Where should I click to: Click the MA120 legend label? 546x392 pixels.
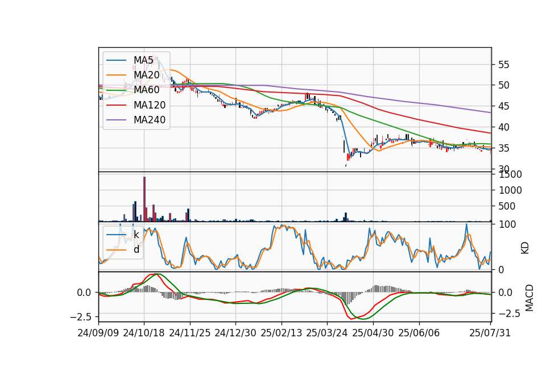click(x=150, y=105)
